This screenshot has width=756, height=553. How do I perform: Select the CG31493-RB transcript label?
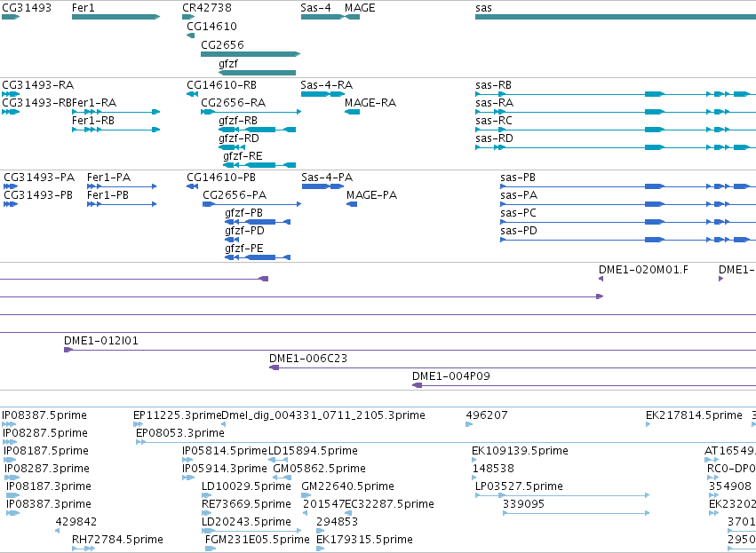(37, 103)
